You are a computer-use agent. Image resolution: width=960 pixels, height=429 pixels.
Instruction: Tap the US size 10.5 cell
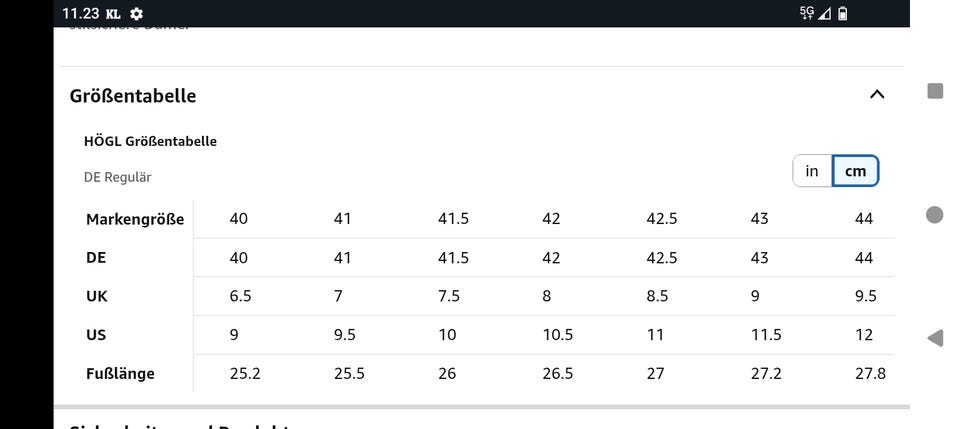click(557, 335)
